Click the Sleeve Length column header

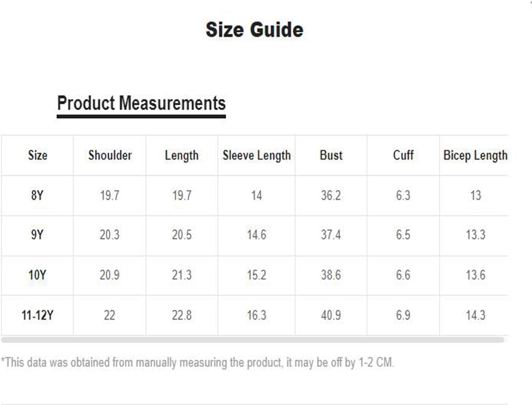[x=256, y=155]
